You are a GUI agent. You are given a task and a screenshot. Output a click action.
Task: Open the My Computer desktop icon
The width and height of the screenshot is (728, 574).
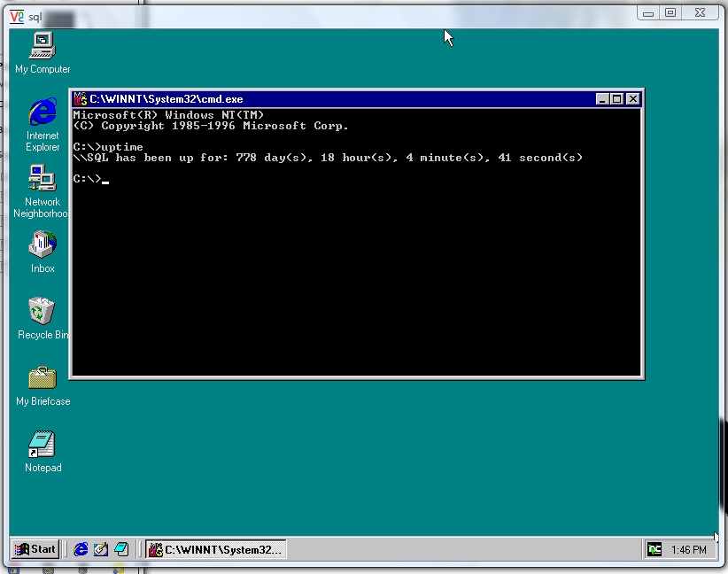(x=42, y=45)
